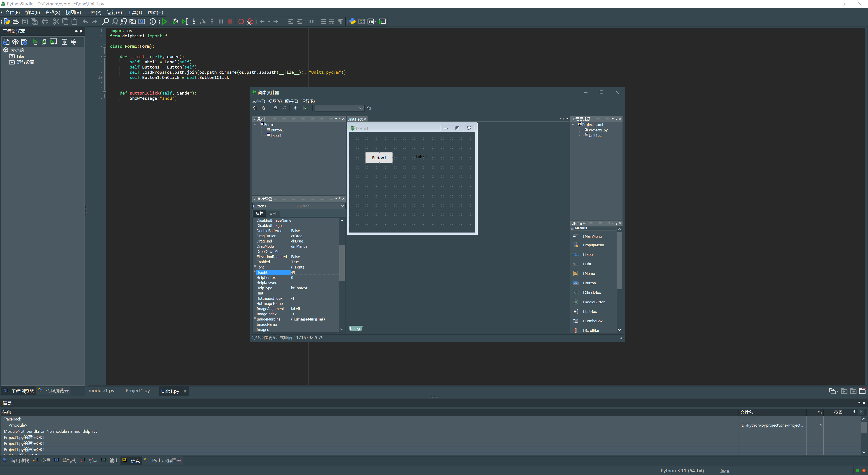Image resolution: width=868 pixels, height=475 pixels.
Task: Click the information icon in main toolbar
Action: tap(153, 21)
